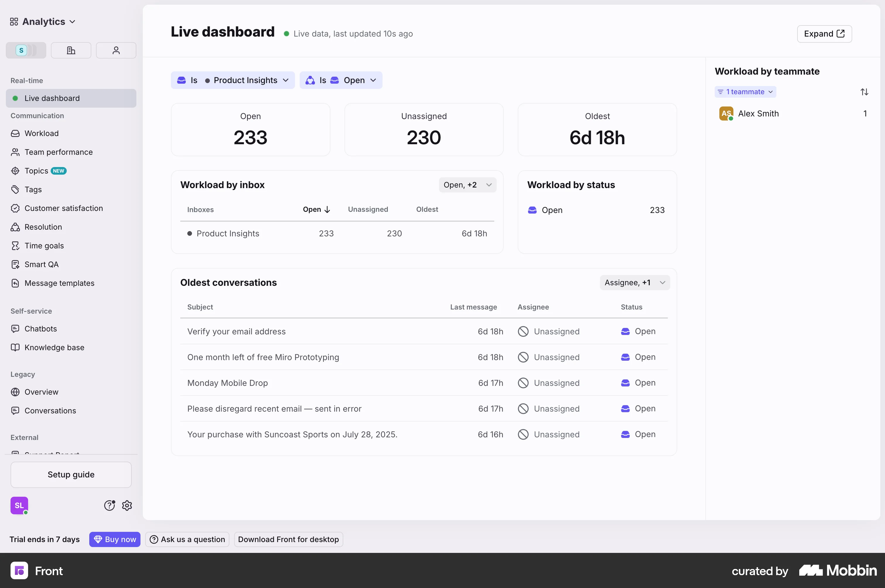Viewport: 885px width, 588px height.
Task: Click the Front logo icon
Action: (x=19, y=570)
